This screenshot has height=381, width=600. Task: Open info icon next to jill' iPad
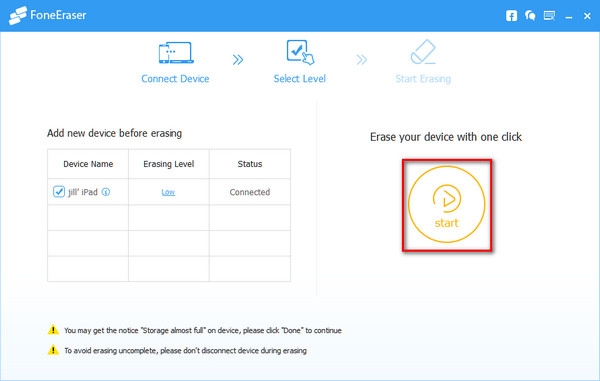pos(106,192)
